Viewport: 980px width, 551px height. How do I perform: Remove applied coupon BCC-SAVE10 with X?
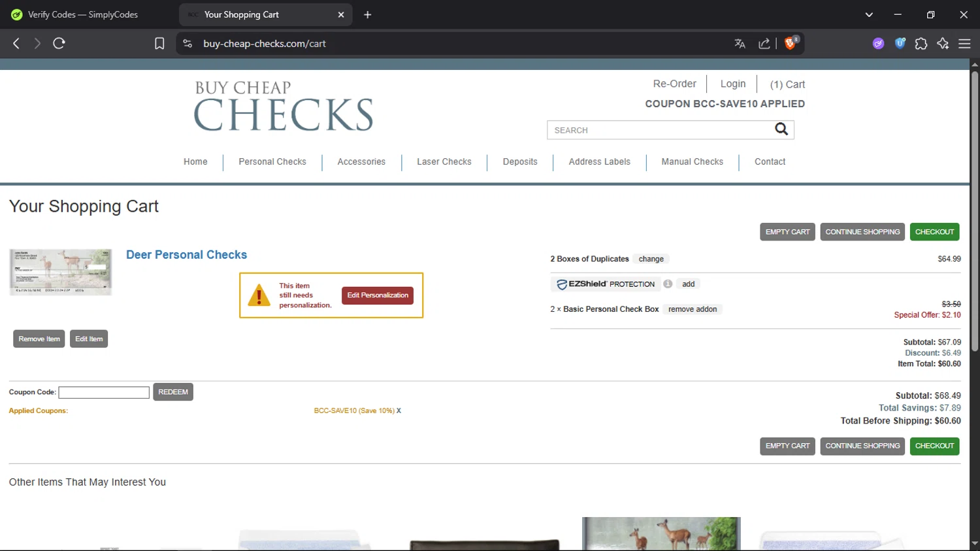pyautogui.click(x=399, y=410)
